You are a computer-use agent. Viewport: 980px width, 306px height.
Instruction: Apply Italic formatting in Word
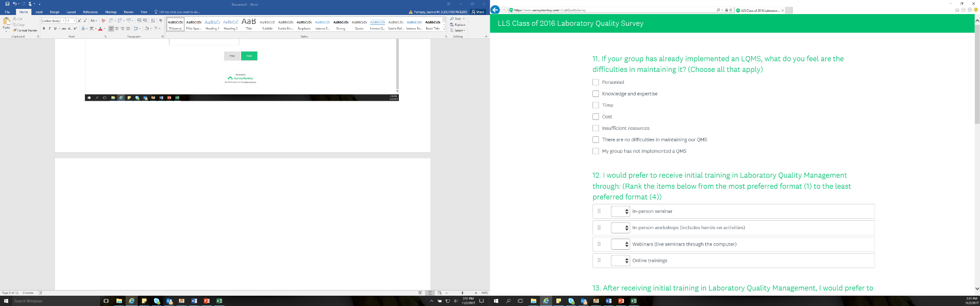[49, 29]
